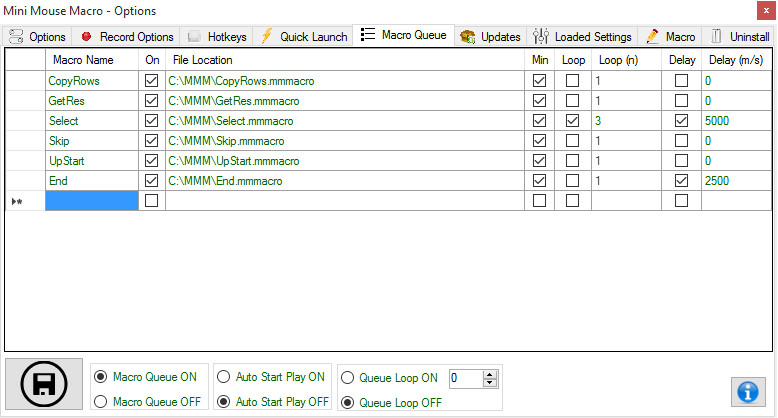Click the floppy disk save icon

(x=44, y=384)
